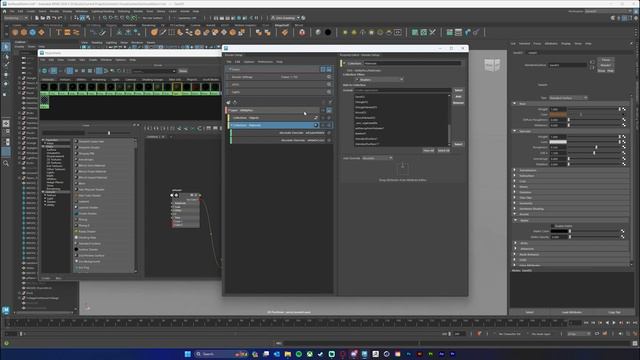Click View All button in Property Editor
Screen dimensions: 640x360
pos(429,151)
